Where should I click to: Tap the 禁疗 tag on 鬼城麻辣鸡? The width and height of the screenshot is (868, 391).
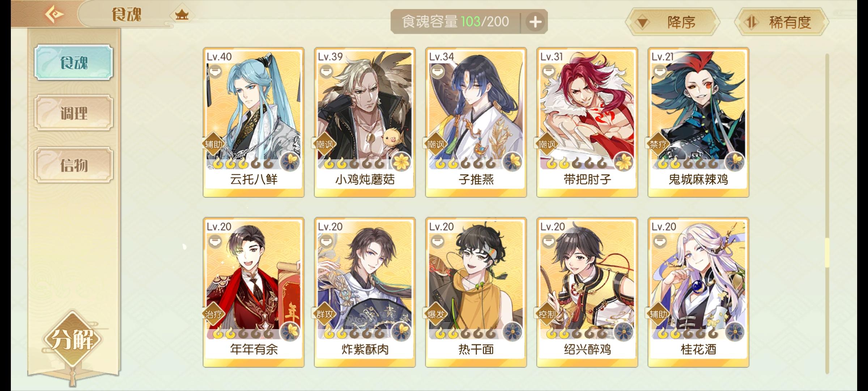pyautogui.click(x=658, y=145)
